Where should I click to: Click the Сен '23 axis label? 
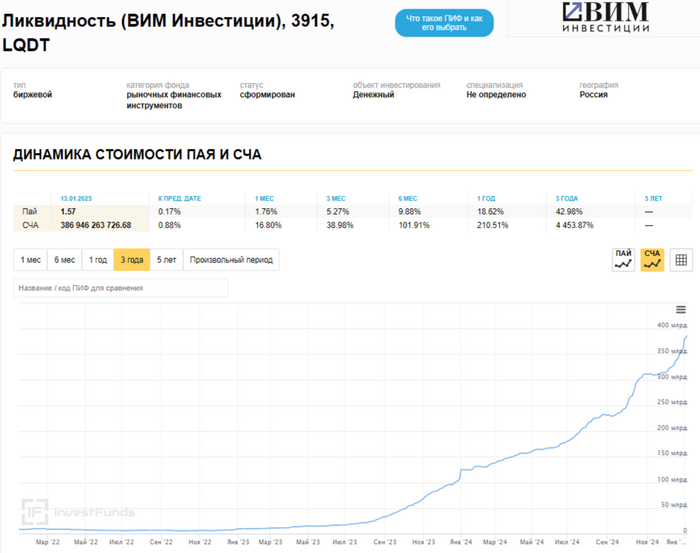[x=385, y=542]
